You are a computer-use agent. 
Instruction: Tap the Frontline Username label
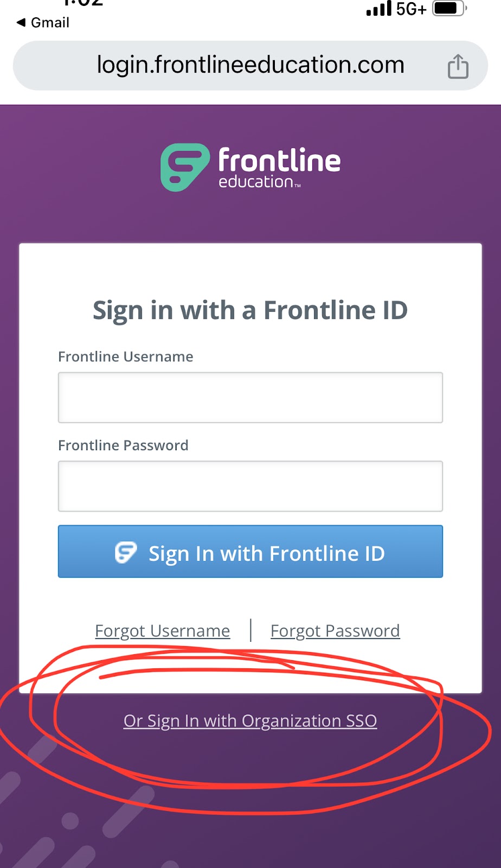click(x=126, y=356)
